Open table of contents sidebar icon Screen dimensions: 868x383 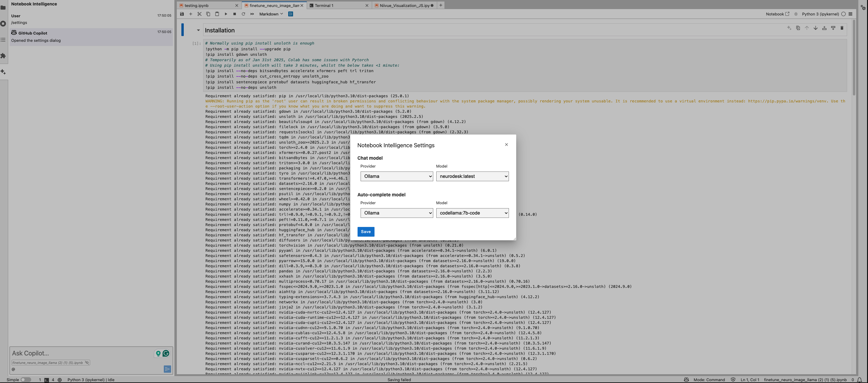[x=3, y=40]
